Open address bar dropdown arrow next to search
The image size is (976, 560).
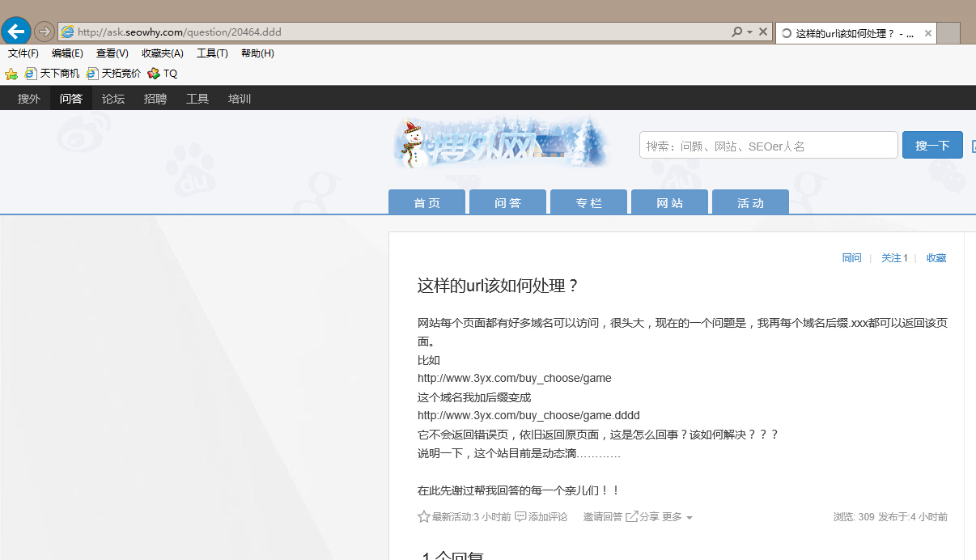pos(749,32)
